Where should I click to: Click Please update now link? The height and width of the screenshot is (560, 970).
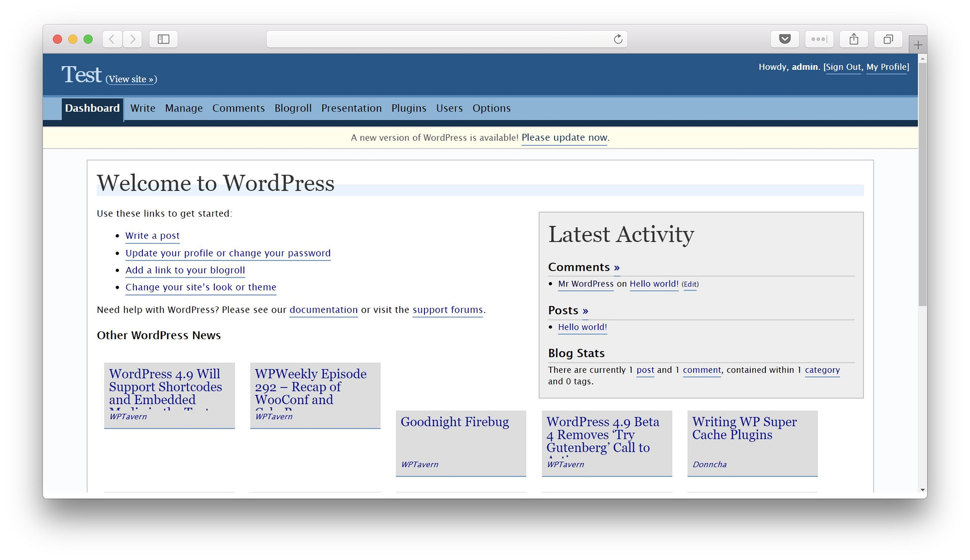564,137
